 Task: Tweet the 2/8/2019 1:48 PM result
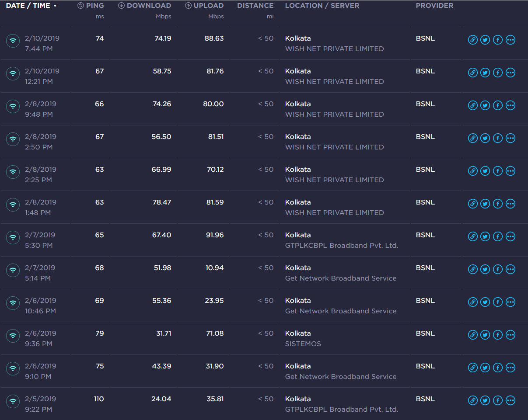point(485,204)
